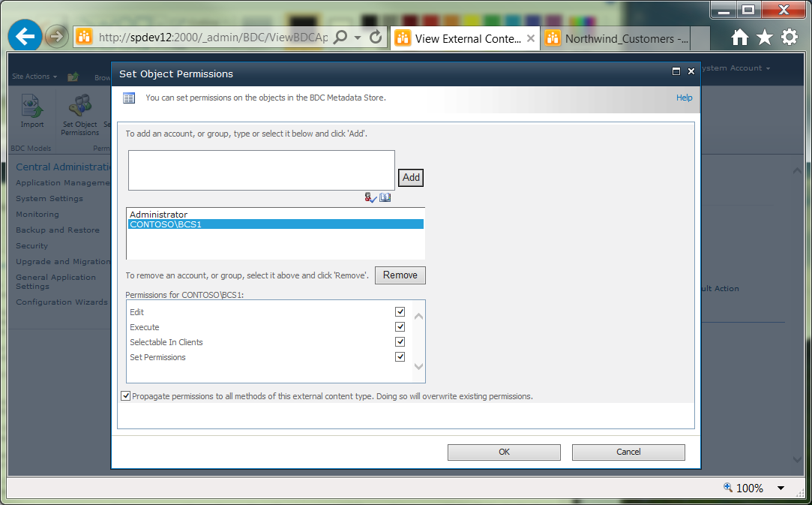812x505 pixels.
Task: Disable Propagate permissions checkbox
Action: click(125, 396)
